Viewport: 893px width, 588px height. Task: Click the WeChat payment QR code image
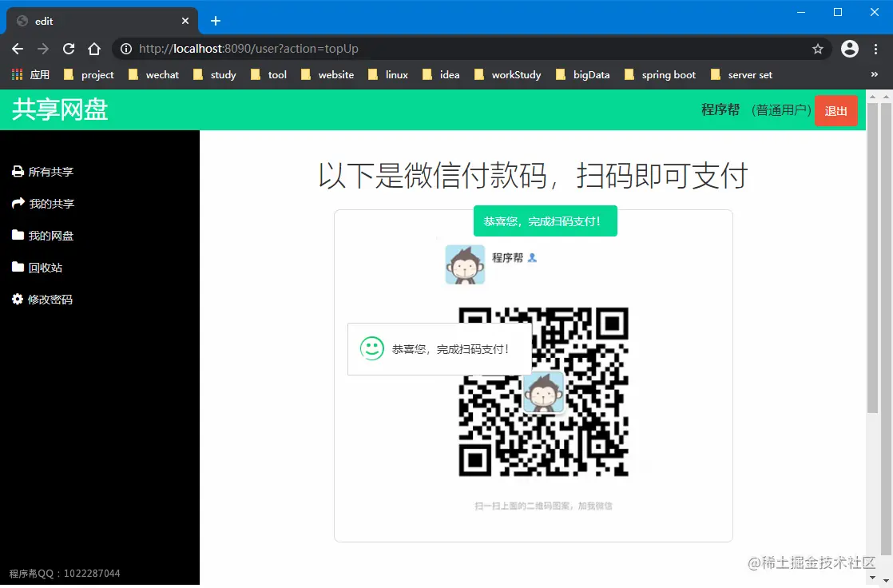coord(543,391)
